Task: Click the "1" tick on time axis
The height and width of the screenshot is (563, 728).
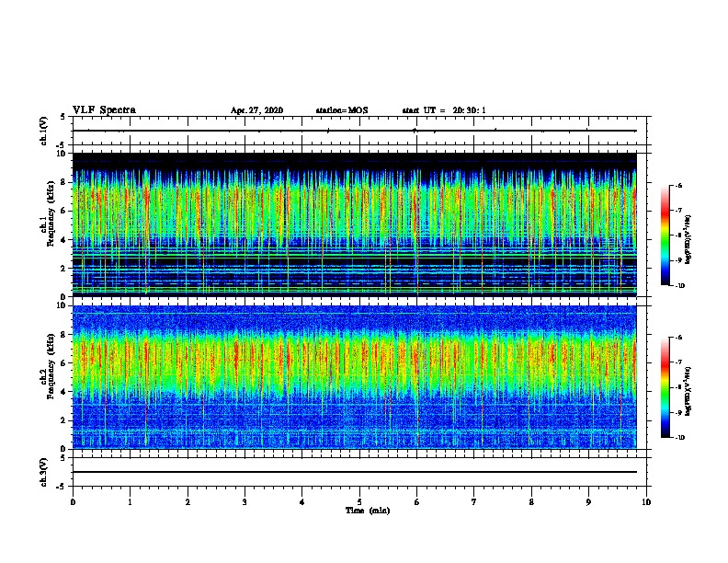Action: click(x=130, y=501)
